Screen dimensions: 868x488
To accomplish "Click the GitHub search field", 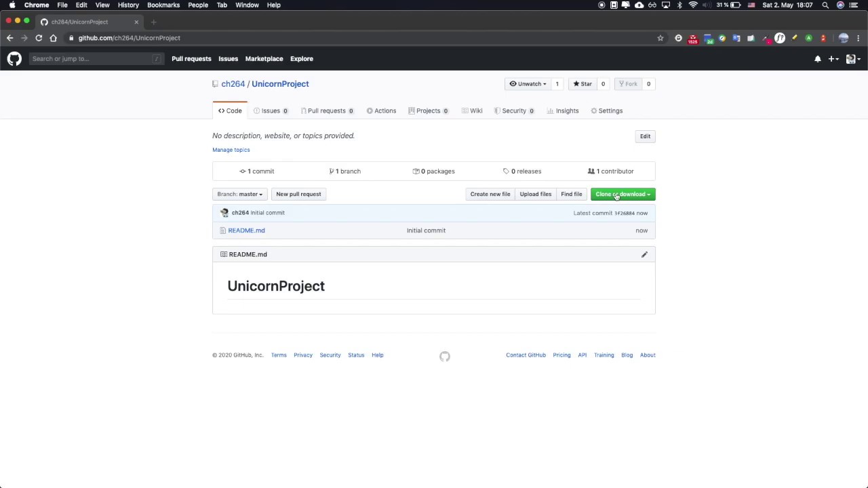I will (x=96, y=59).
